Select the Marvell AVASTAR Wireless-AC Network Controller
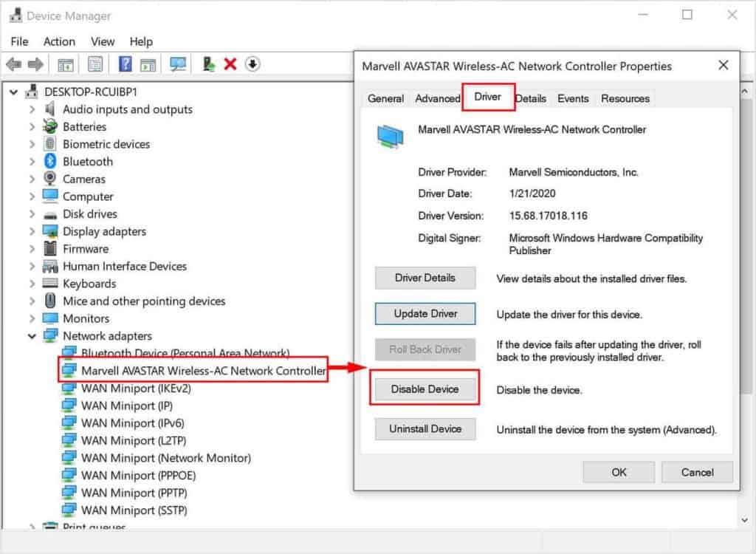Image resolution: width=756 pixels, height=554 pixels. click(193, 370)
